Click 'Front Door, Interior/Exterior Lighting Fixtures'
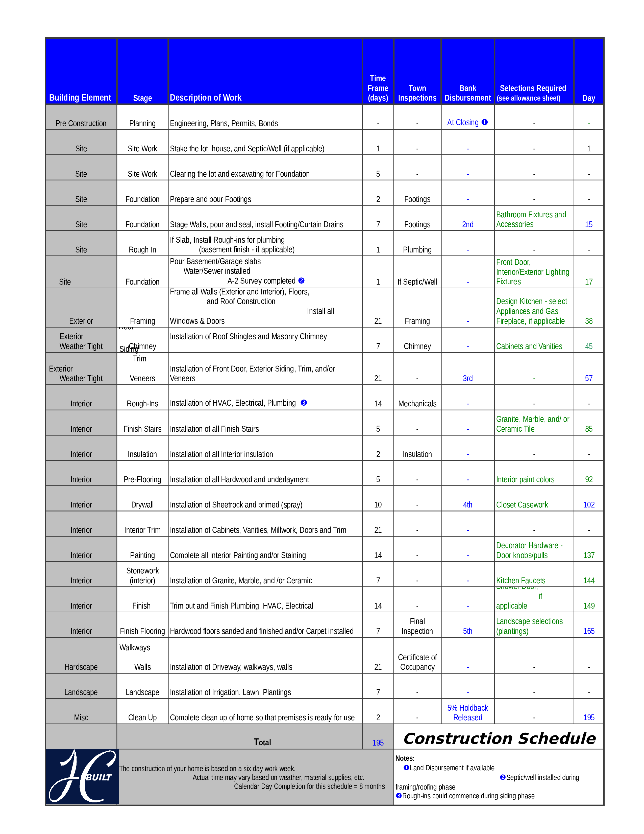The image size is (644, 834). coord(533,272)
